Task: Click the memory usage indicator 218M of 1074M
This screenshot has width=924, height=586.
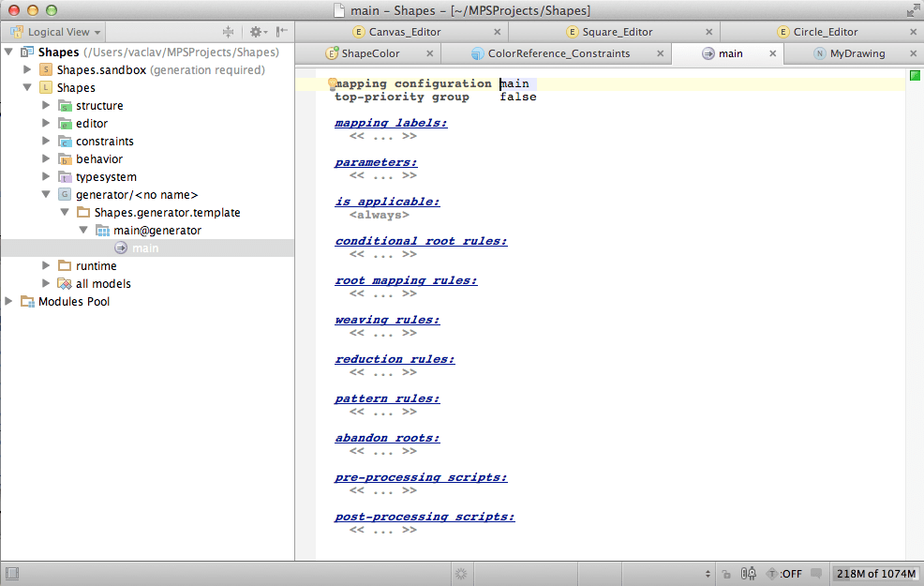Action: coord(875,574)
